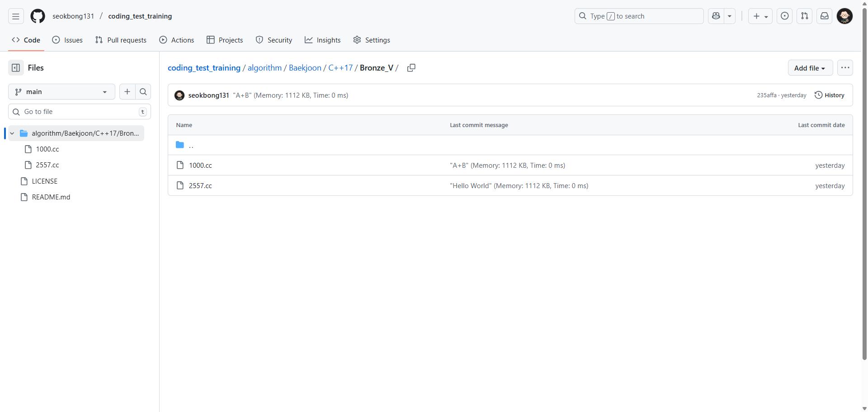868x412 pixels.
Task: Click the GitHub logo homepage icon
Action: pyautogui.click(x=38, y=16)
